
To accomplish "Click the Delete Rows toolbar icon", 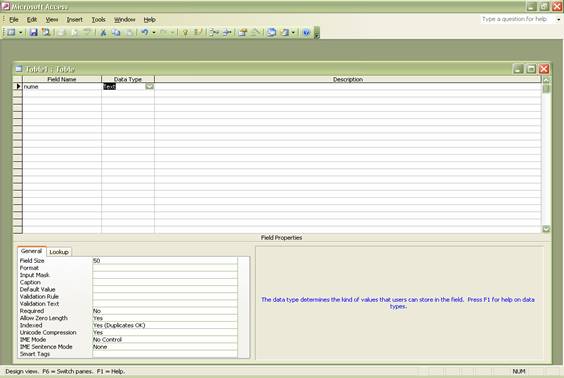I will pyautogui.click(x=227, y=33).
